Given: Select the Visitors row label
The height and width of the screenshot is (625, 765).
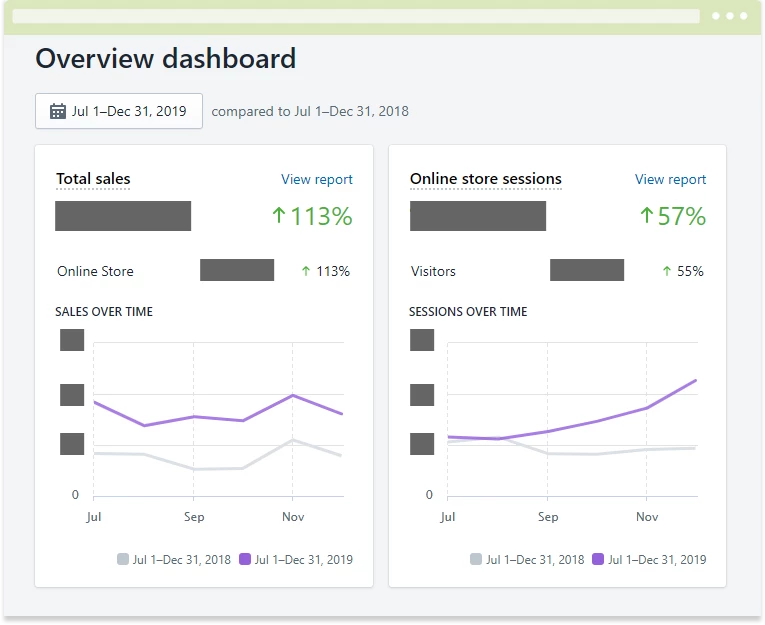Looking at the screenshot, I should click(433, 271).
